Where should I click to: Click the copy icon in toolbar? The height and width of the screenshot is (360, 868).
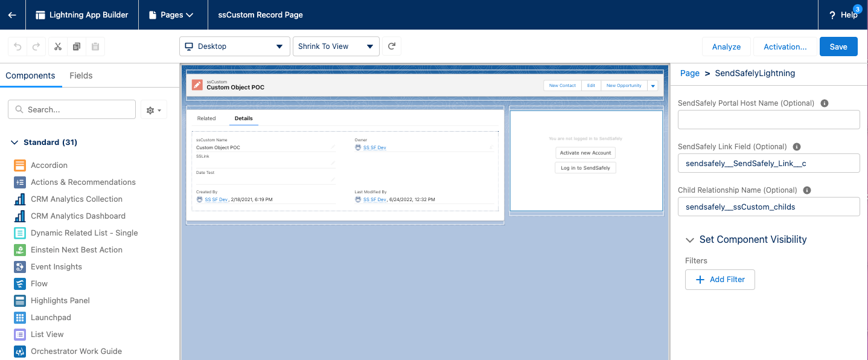point(76,47)
